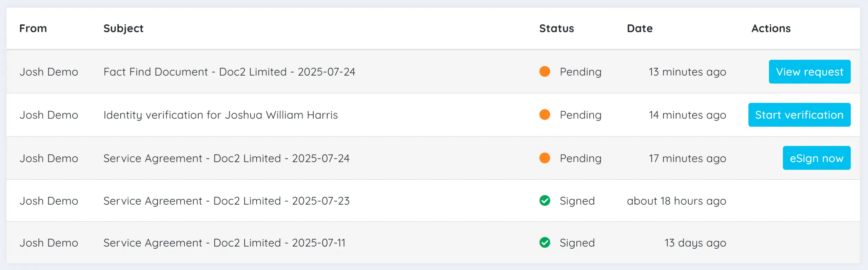Click the 'about 18 hours ago' date cell
This screenshot has height=270, width=868.
click(x=676, y=201)
